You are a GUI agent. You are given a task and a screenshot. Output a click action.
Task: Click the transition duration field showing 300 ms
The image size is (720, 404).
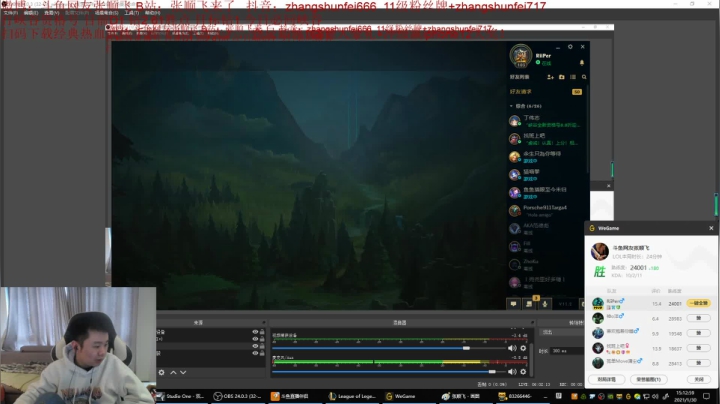pos(568,351)
